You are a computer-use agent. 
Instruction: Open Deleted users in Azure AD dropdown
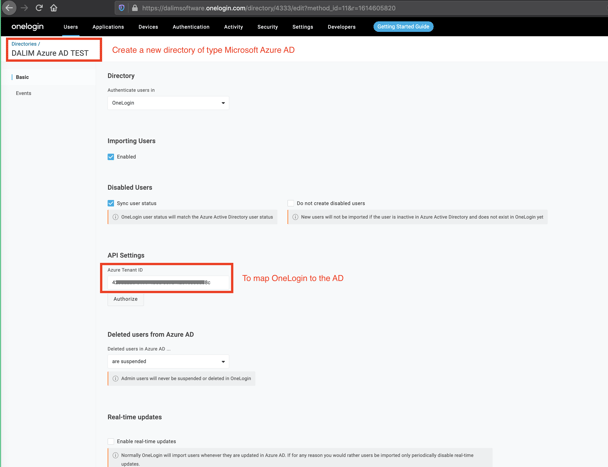click(x=168, y=361)
